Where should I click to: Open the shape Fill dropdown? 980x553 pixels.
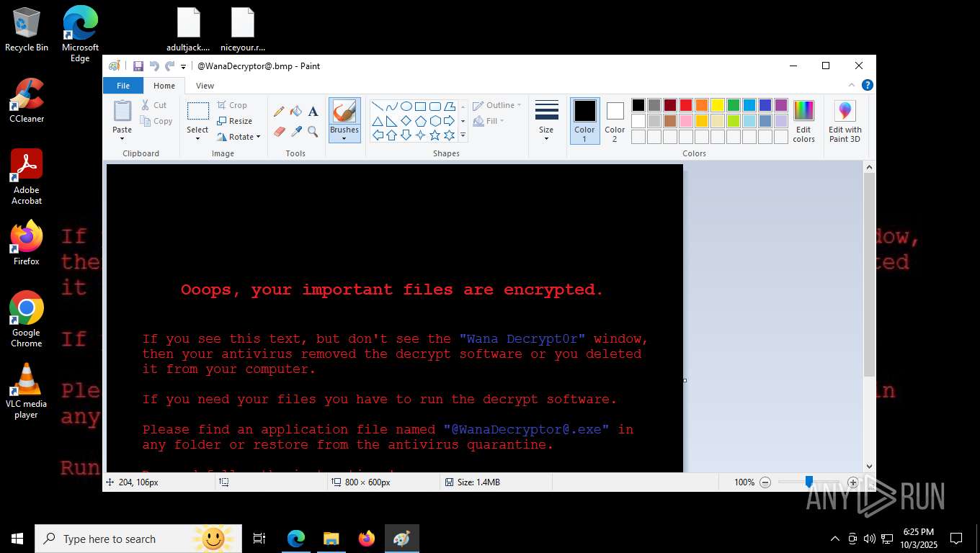[489, 121]
